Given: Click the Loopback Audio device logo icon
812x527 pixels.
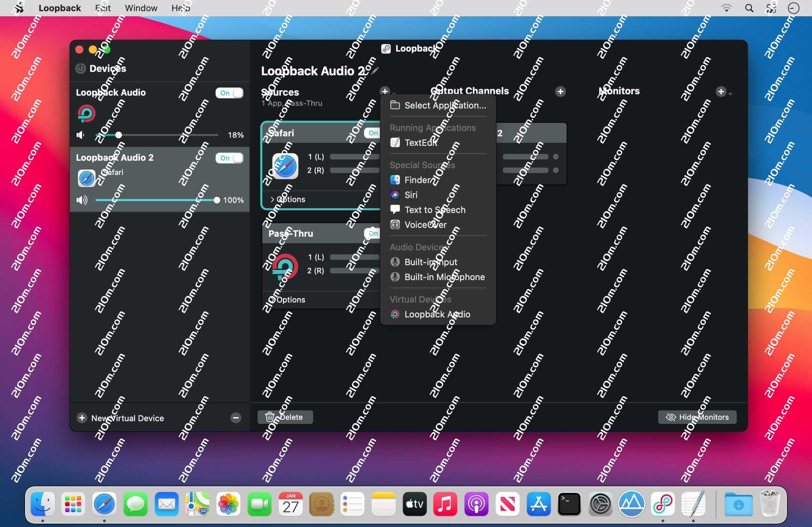Looking at the screenshot, I should point(86,114).
